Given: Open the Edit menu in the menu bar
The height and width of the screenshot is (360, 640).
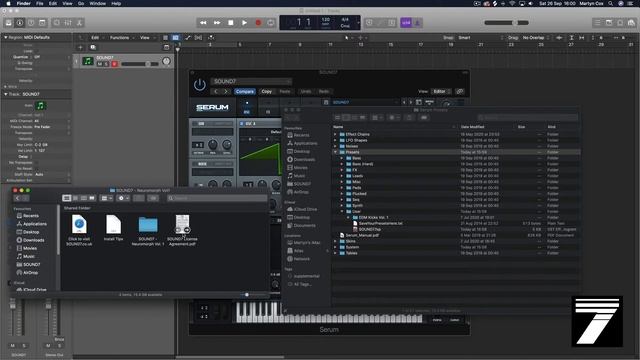Looking at the screenshot, I should point(53,3).
